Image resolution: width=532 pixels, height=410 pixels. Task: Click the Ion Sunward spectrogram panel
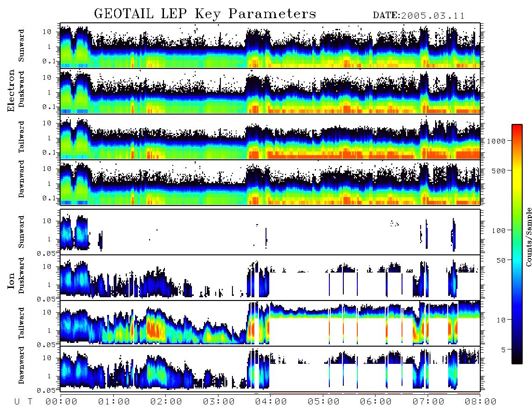click(270, 232)
